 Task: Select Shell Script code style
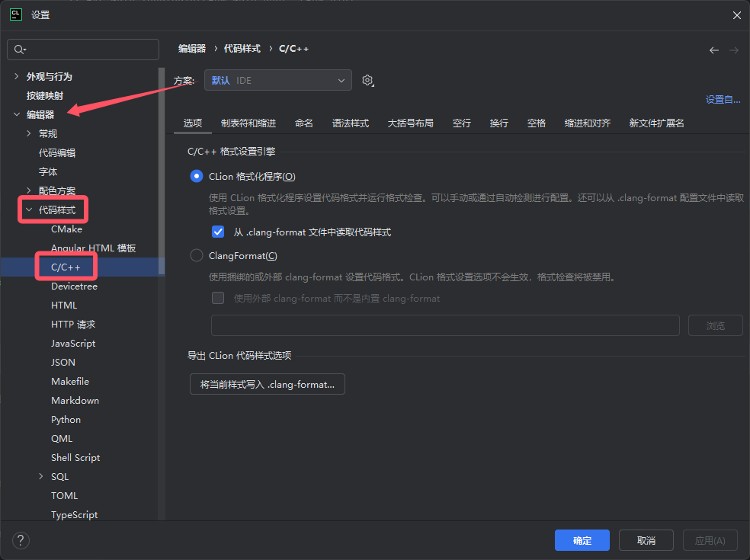pos(75,458)
